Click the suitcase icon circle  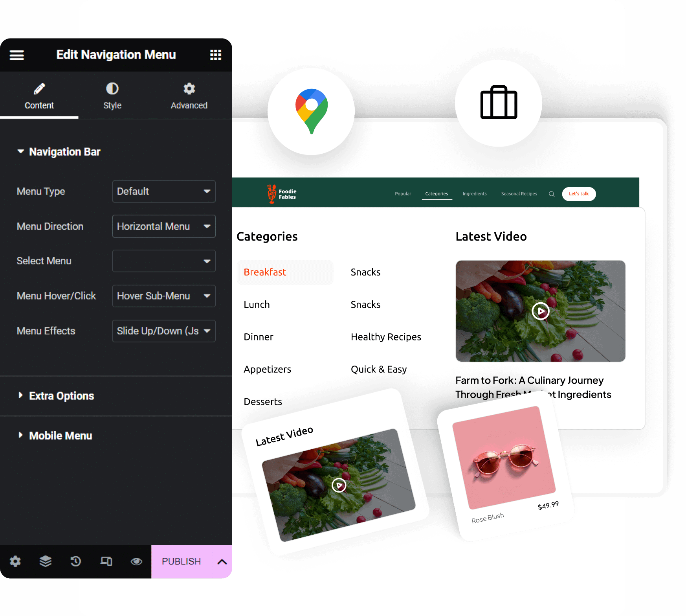coord(499,103)
